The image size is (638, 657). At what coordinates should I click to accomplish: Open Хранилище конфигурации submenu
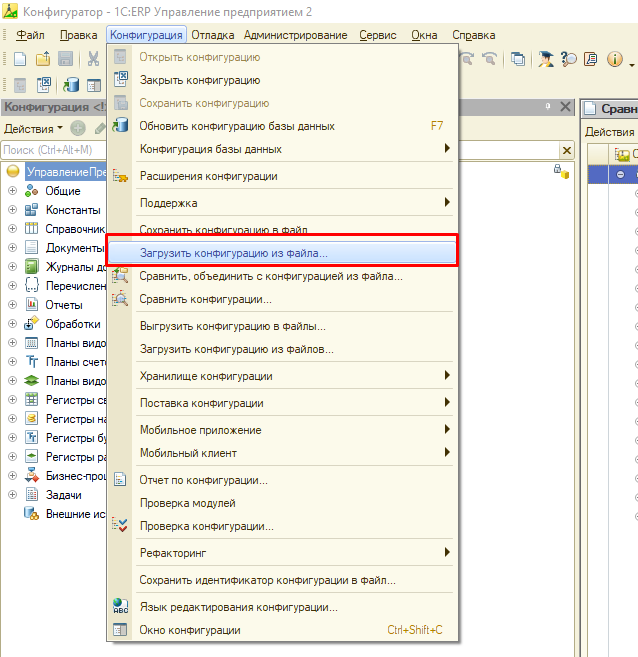282,376
